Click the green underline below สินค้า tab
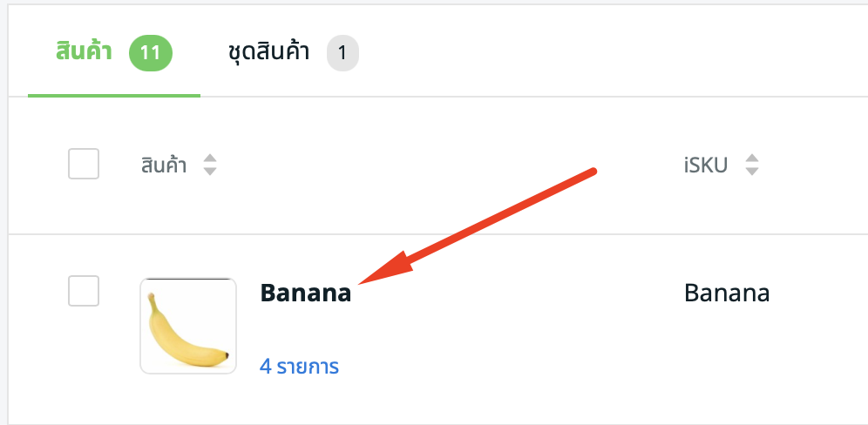868x425 pixels. 113,94
